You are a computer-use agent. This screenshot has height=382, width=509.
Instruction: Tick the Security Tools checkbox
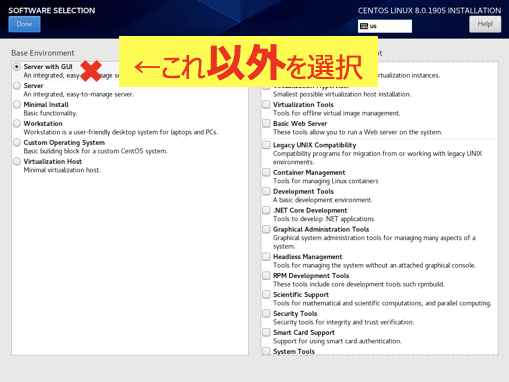[x=266, y=314]
